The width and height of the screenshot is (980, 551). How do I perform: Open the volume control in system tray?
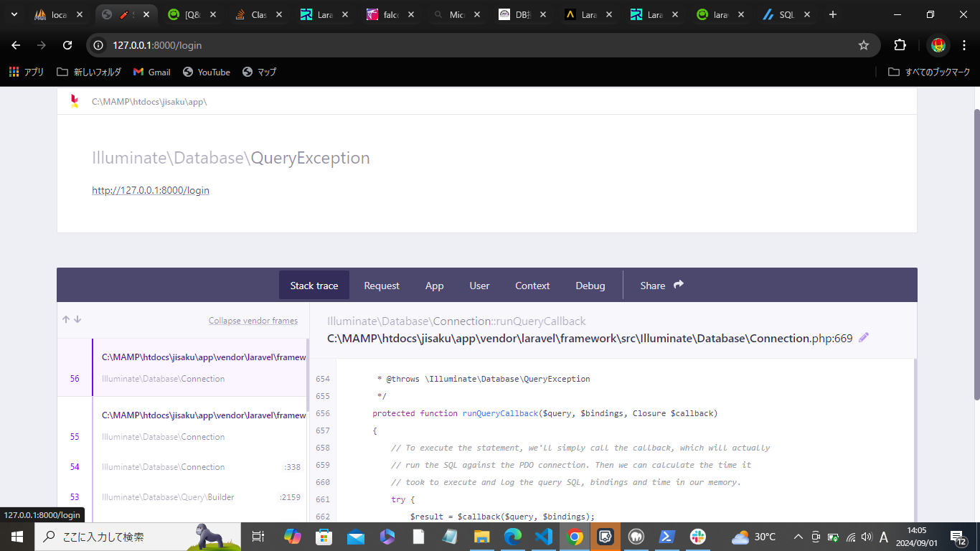tap(867, 537)
